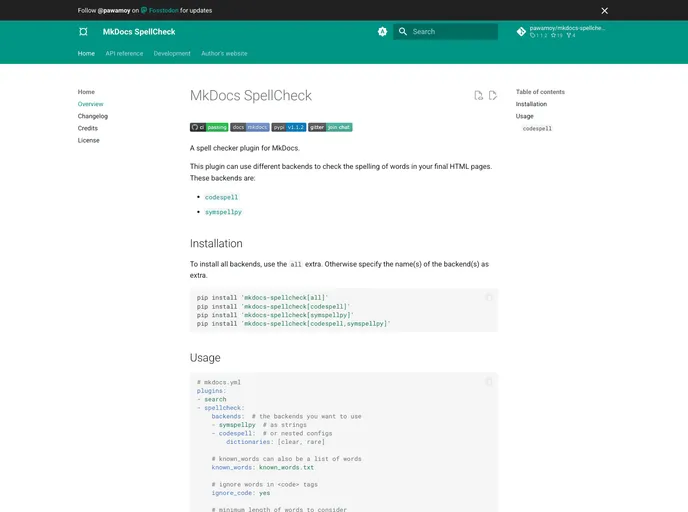Copy the mkdocs.yml code block

tap(489, 382)
